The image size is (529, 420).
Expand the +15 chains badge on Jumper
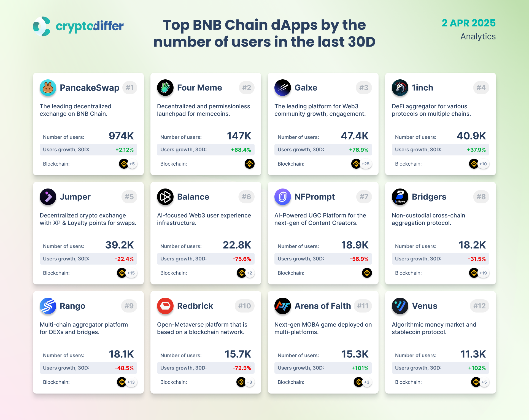coord(131,273)
